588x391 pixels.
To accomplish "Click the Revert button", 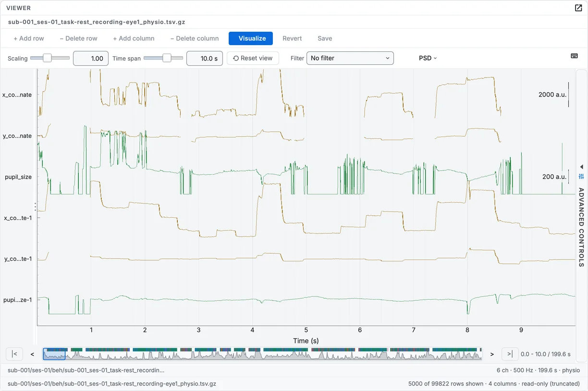I will tap(292, 38).
